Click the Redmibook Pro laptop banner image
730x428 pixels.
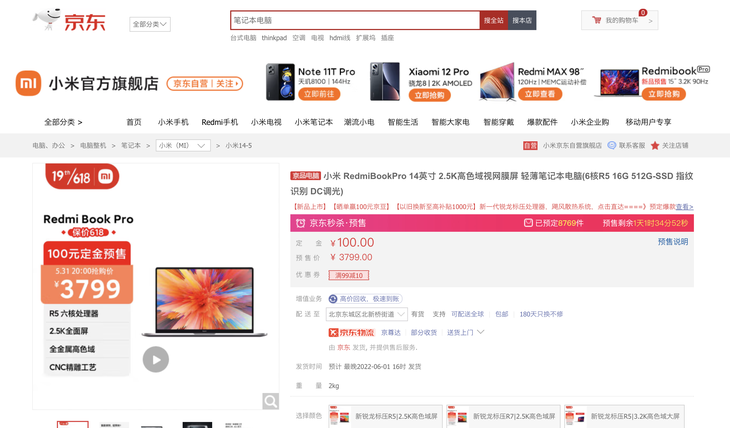tap(617, 83)
